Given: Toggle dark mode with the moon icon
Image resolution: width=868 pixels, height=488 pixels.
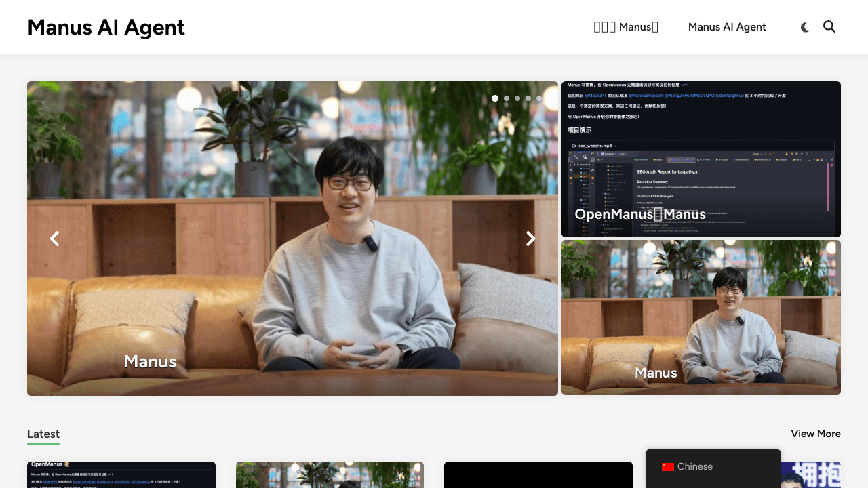Looking at the screenshot, I should click(805, 27).
